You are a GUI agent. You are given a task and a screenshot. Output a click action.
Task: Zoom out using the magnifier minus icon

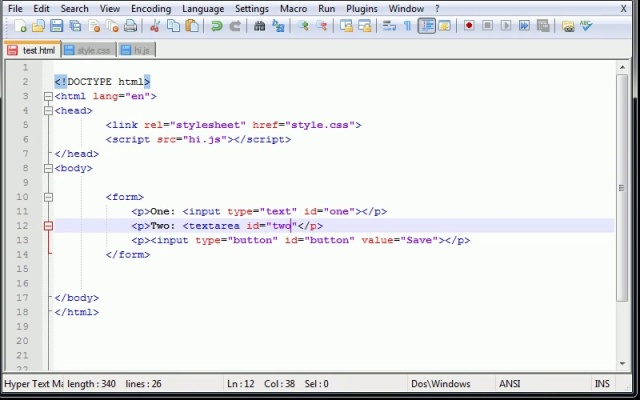coord(322,26)
